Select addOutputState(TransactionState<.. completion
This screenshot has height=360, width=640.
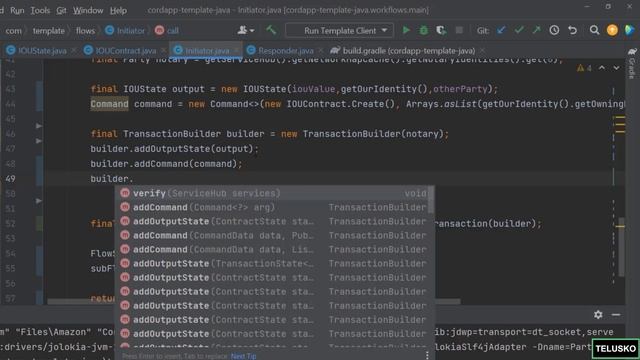click(274, 263)
